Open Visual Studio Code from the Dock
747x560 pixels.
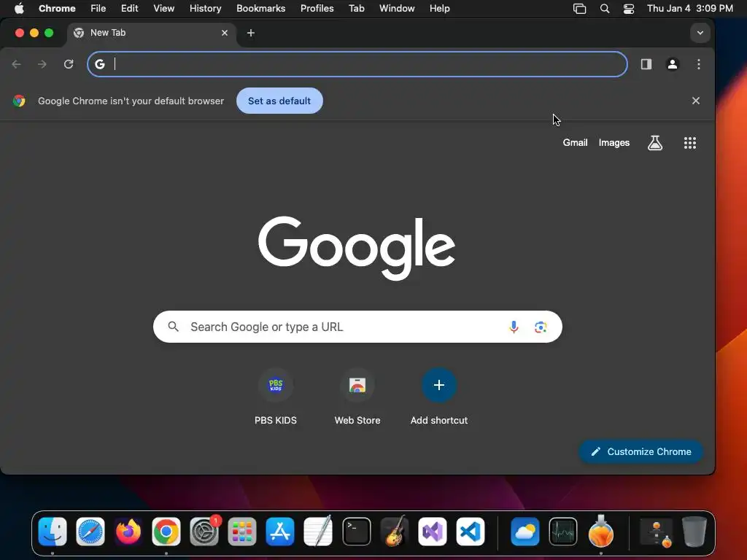point(471,532)
